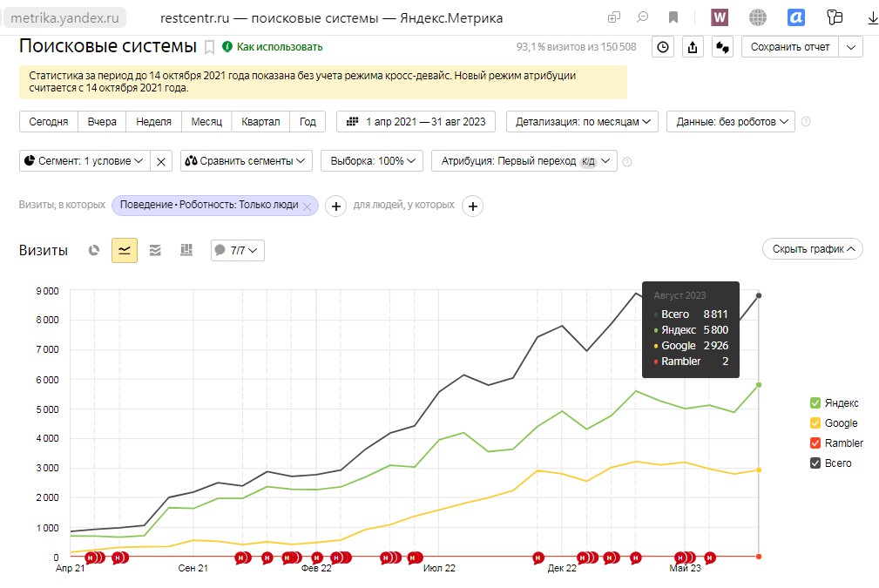The width and height of the screenshot is (879, 588).
Task: Click the blue 'a' extension icon
Action: 796,18
